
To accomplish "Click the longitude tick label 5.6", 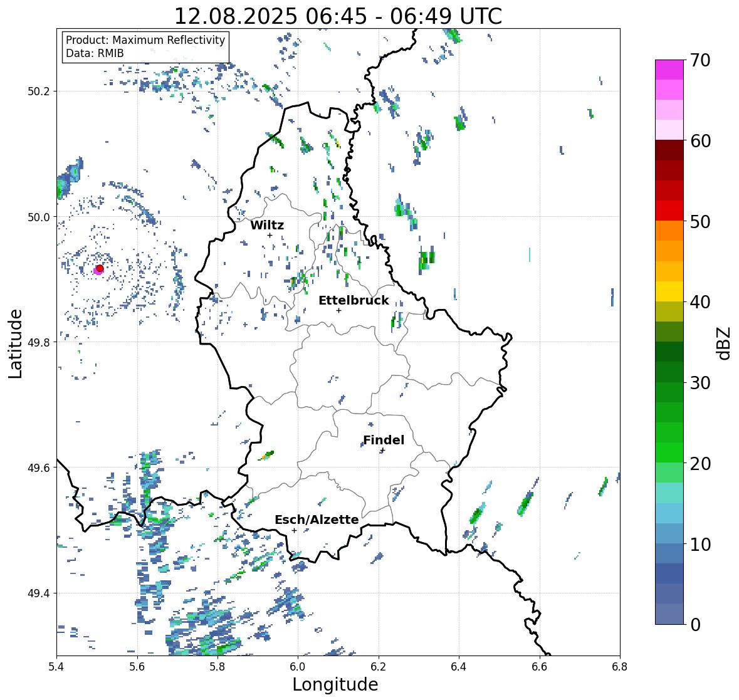I will (x=137, y=667).
